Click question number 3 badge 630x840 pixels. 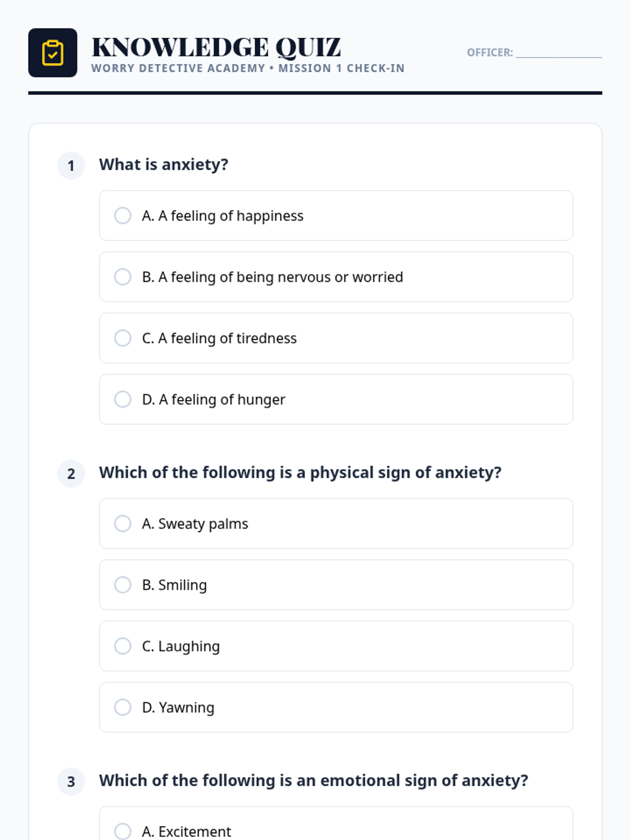tap(71, 782)
